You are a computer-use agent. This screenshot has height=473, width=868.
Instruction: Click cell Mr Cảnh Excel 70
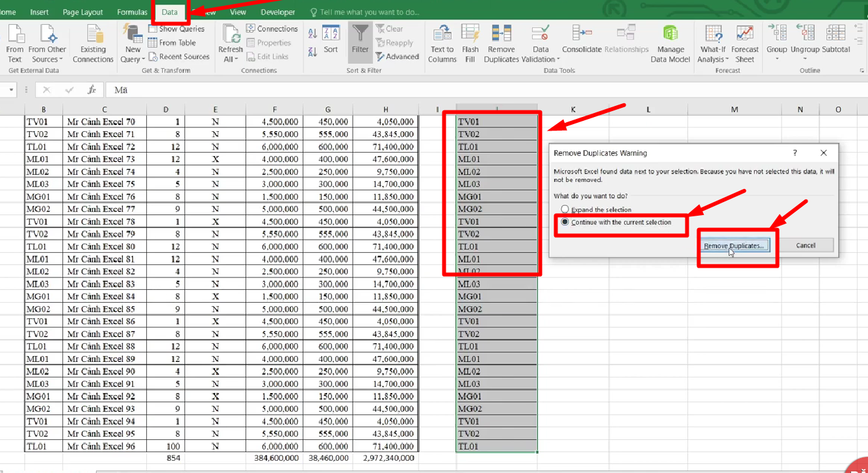pos(105,121)
